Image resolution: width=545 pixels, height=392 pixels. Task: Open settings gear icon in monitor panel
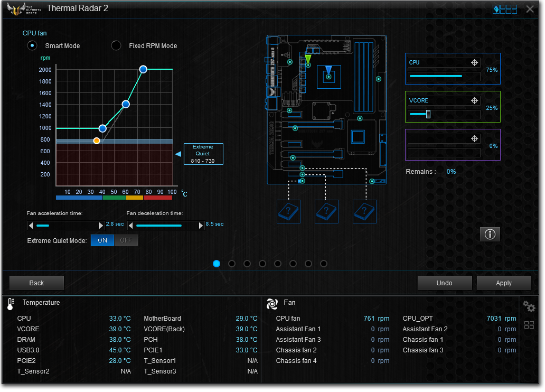529,306
